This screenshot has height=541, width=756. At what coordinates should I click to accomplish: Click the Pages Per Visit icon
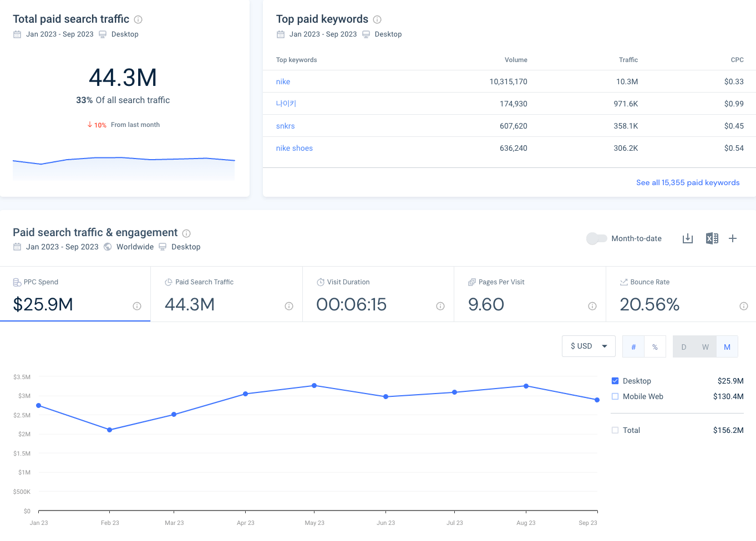click(472, 282)
